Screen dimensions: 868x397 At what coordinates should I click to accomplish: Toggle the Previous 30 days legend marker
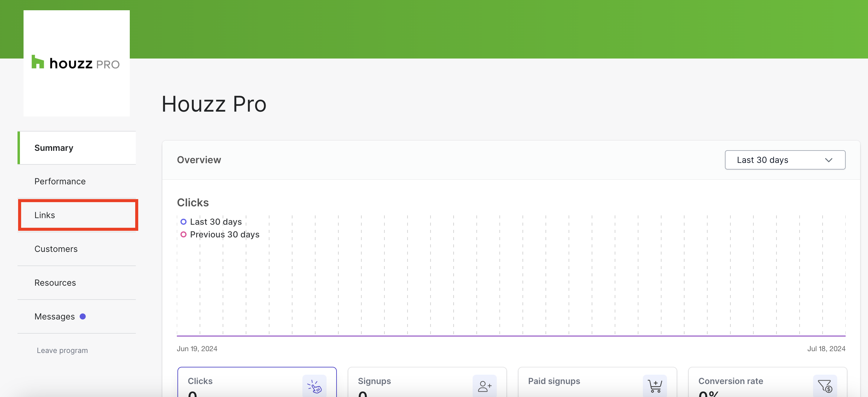coord(183,234)
